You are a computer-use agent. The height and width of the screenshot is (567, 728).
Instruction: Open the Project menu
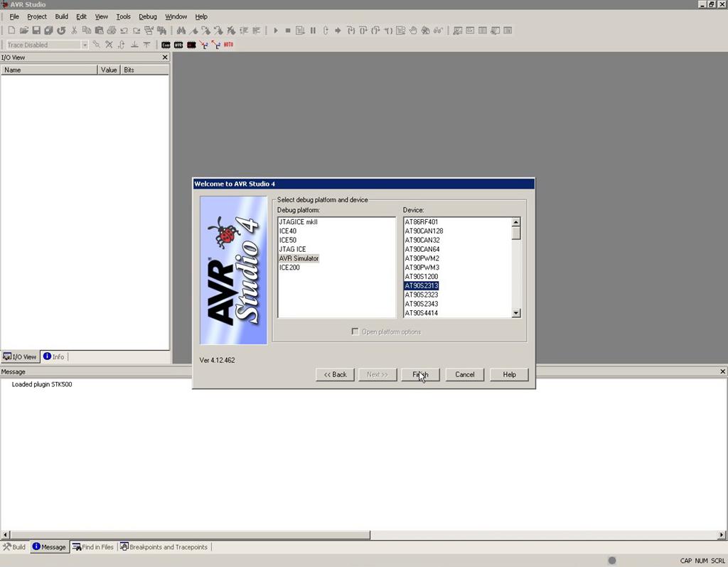point(37,17)
